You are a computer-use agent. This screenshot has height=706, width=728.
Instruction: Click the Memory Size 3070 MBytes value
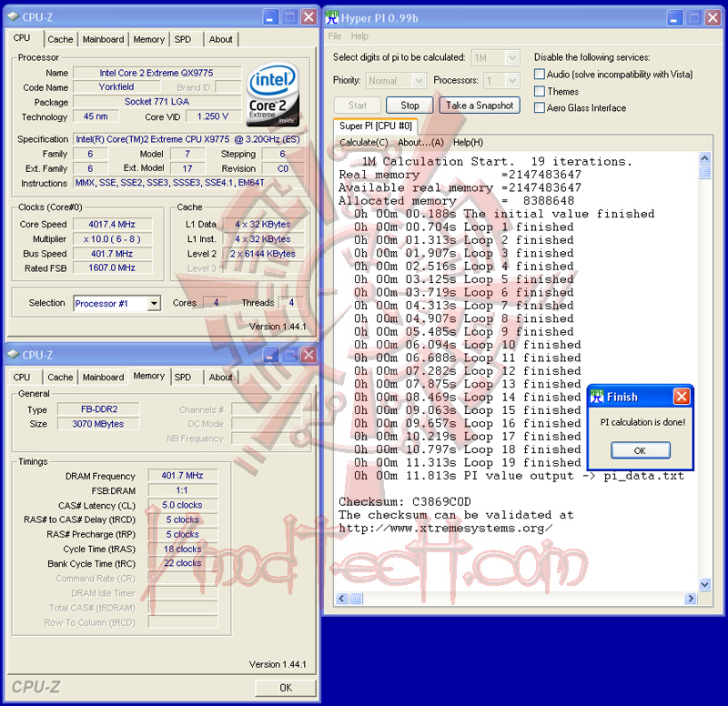tap(98, 424)
